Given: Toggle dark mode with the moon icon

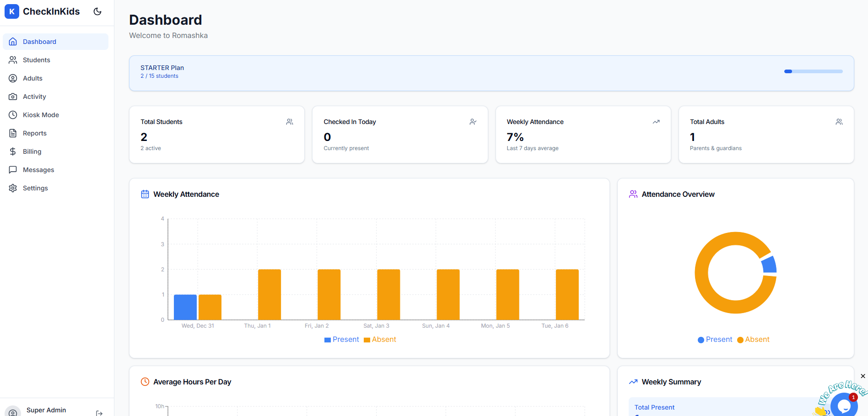Looking at the screenshot, I should click(x=97, y=11).
